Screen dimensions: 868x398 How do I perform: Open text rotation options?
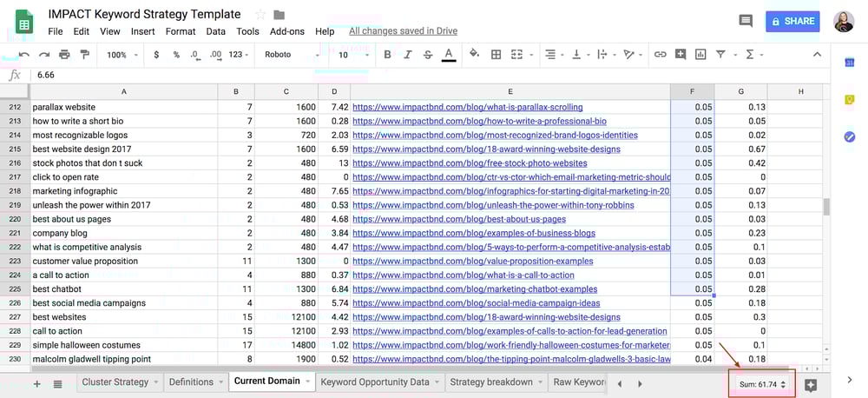[628, 55]
